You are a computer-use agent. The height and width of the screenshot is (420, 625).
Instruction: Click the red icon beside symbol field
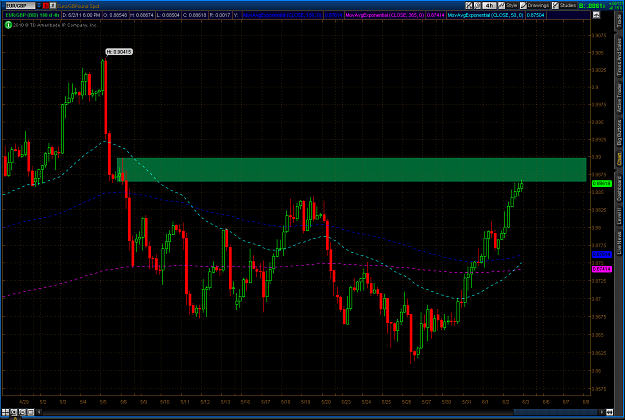(x=45, y=6)
